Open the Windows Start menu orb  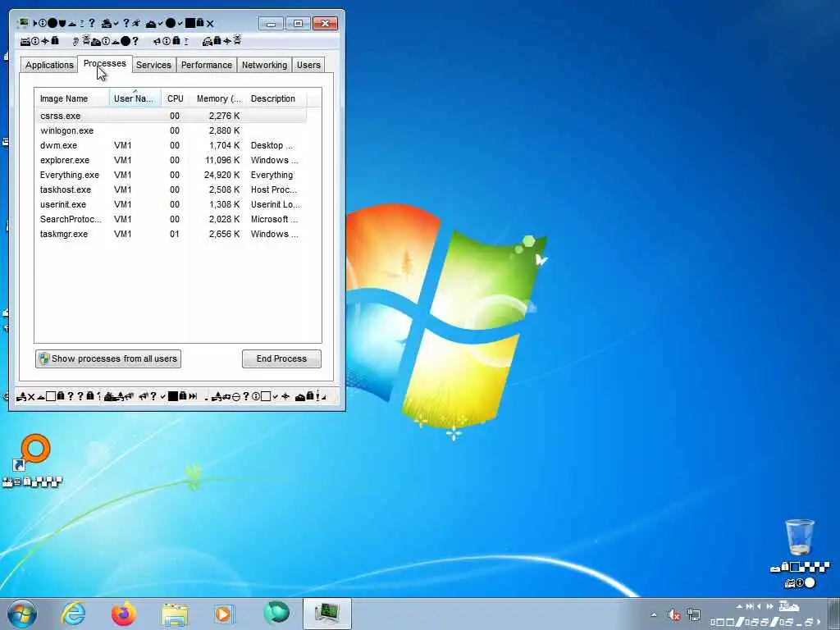22,614
